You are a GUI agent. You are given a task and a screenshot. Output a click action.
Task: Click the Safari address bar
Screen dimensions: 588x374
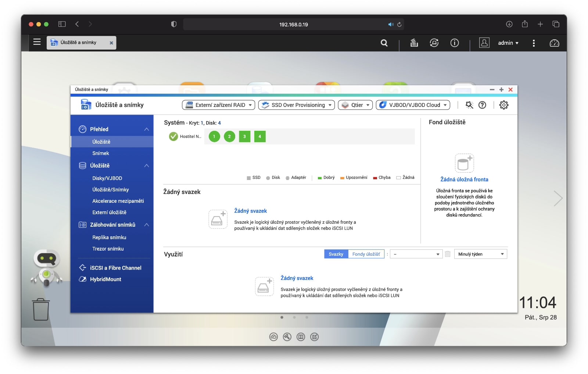tap(293, 25)
